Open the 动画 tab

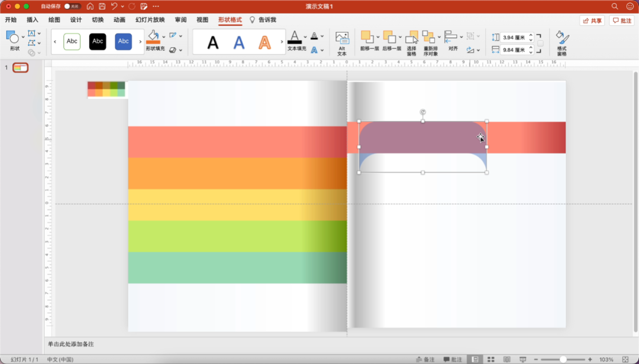[x=120, y=19]
